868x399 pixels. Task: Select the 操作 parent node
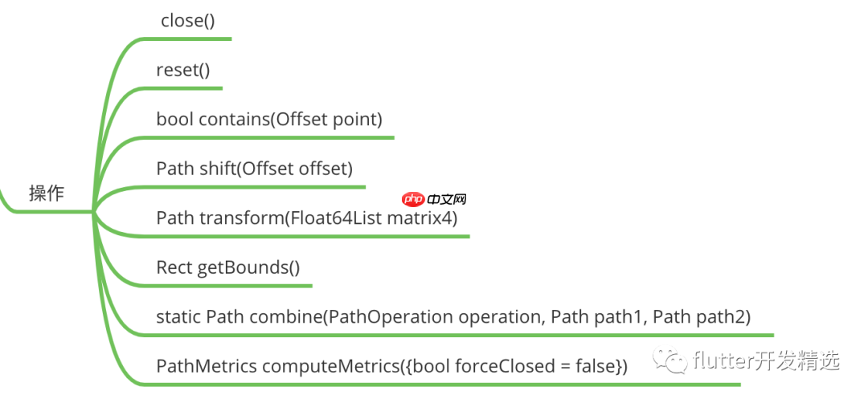pyautogui.click(x=47, y=193)
